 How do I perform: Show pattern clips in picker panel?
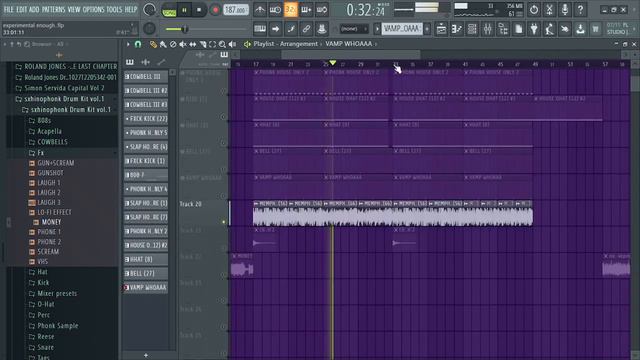point(130,62)
